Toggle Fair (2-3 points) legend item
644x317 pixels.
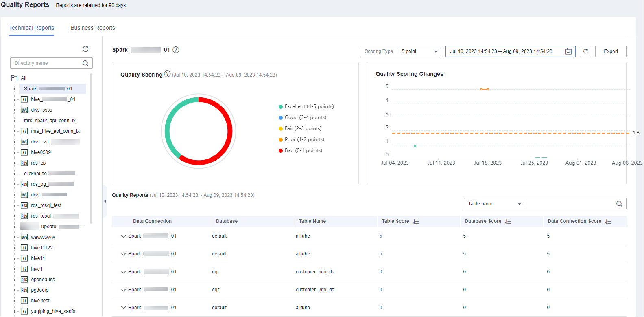303,128
